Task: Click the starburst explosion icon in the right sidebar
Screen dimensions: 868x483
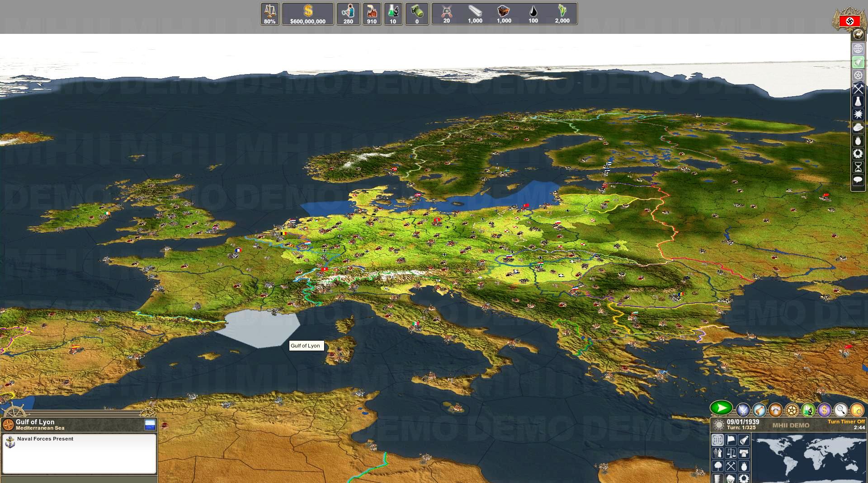Action: 858,115
